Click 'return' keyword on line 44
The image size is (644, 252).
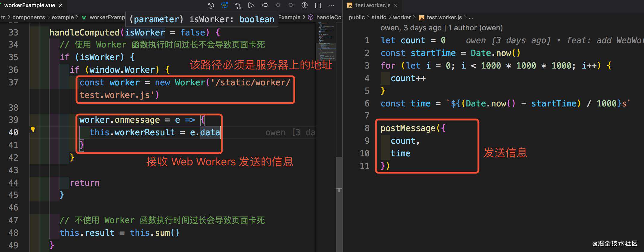click(84, 183)
